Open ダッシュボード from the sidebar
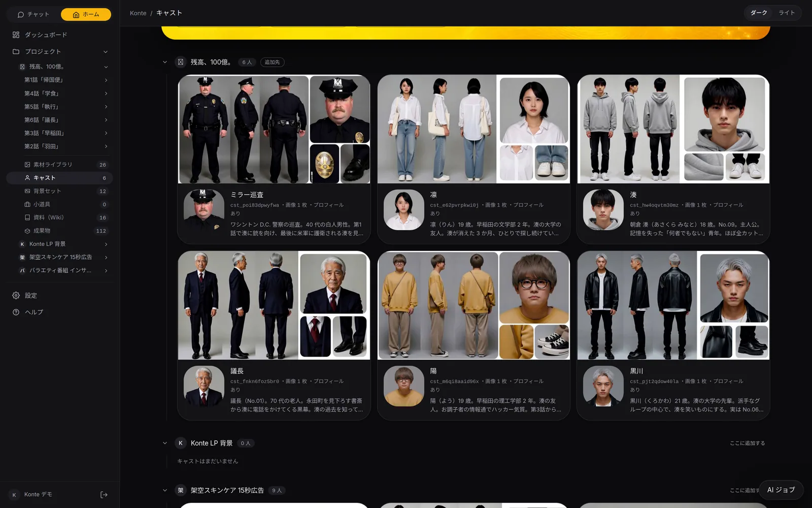This screenshot has width=812, height=508. pos(60,35)
